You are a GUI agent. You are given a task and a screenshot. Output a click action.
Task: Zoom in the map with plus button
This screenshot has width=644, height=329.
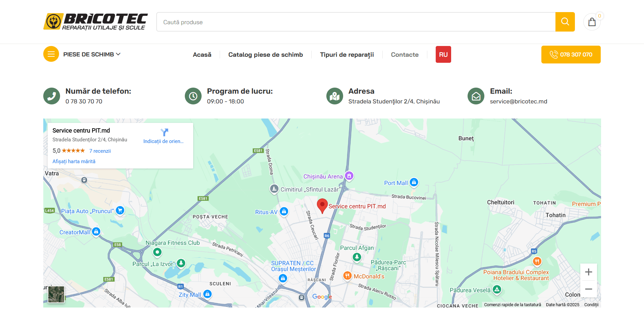click(x=589, y=272)
